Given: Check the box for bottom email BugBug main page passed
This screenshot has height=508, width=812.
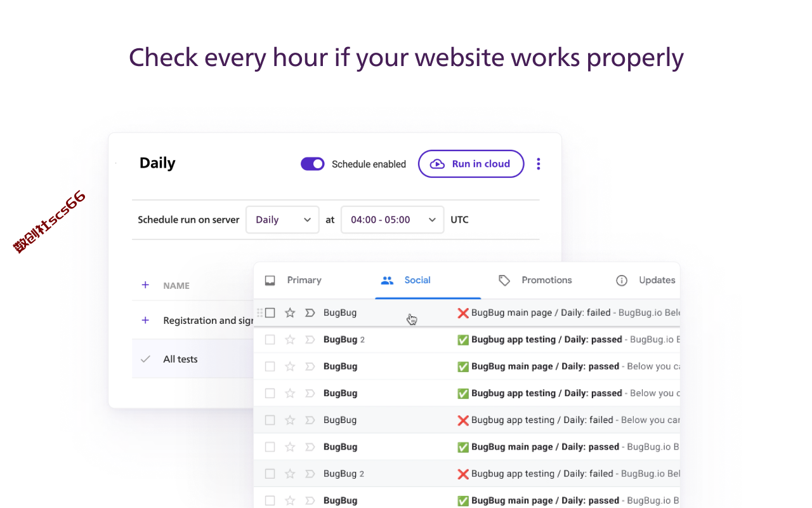Looking at the screenshot, I should 270,500.
